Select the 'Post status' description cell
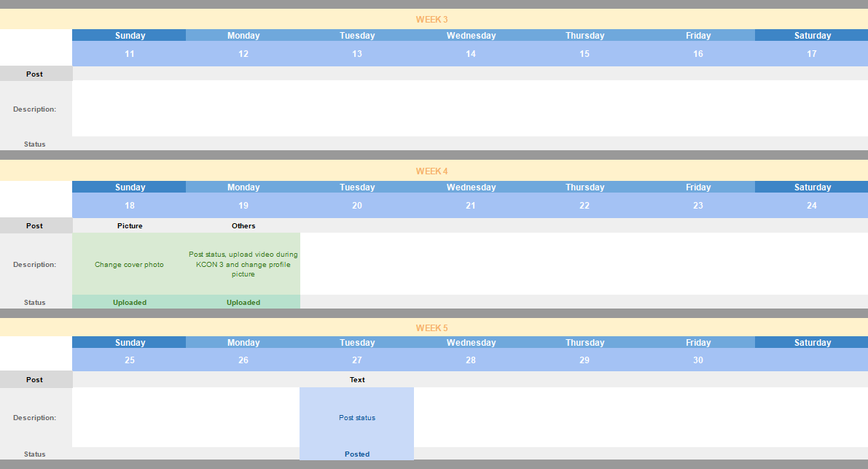The height and width of the screenshot is (469, 868). click(357, 417)
